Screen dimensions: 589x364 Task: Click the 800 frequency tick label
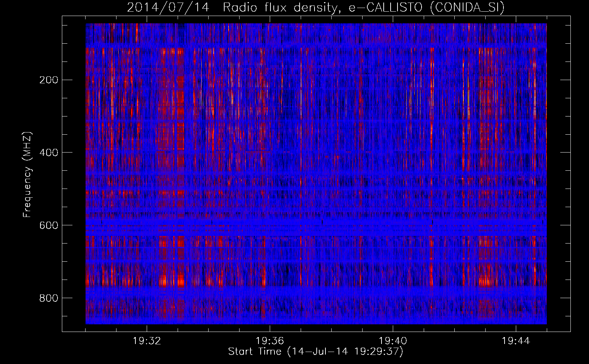48,298
